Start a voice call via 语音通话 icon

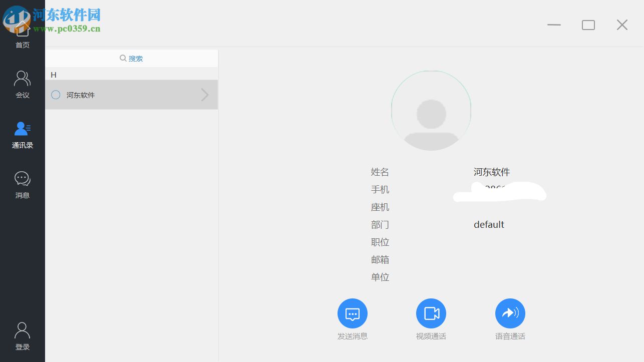[510, 313]
